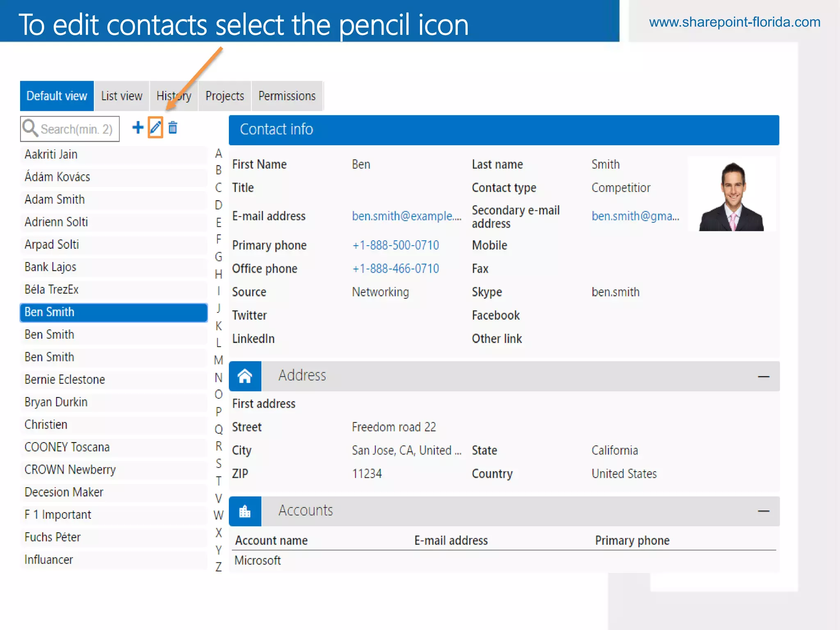840x630 pixels.
Task: Collapse the Accounts section
Action: tap(763, 511)
